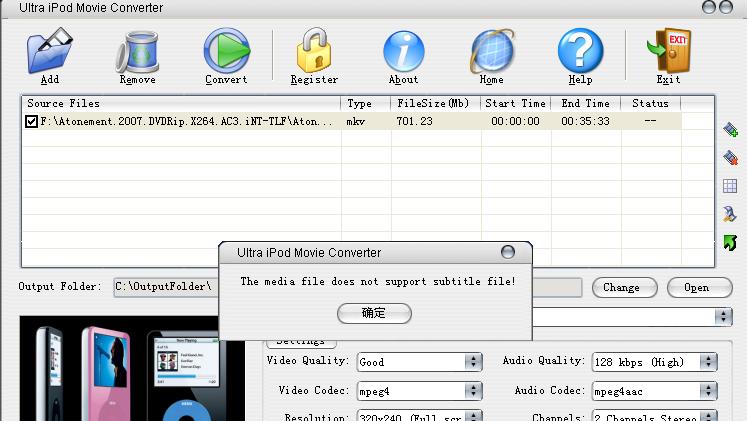This screenshot has height=421, width=747.
Task: Click the dialog title Ultra iPod Movie Converter
Action: pos(309,253)
